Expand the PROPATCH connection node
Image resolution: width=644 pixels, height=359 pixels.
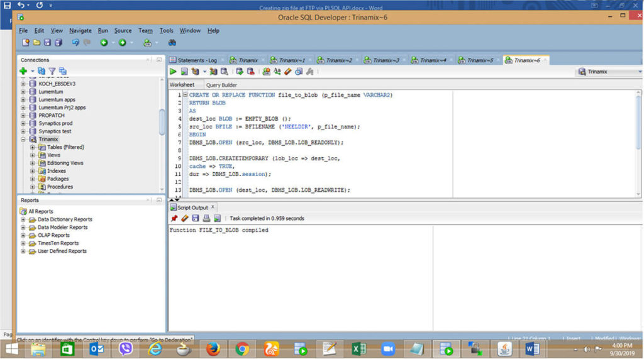coord(23,116)
